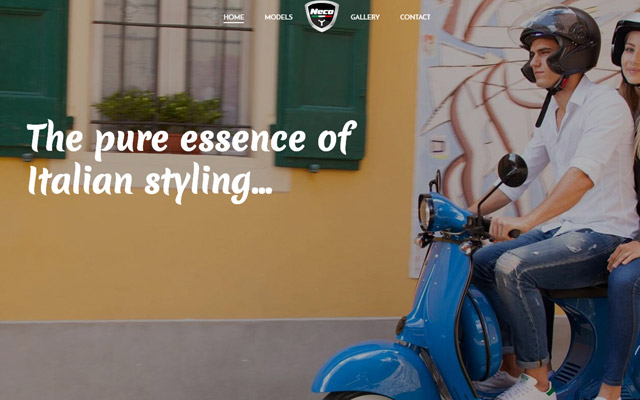Click the barred window glass
This screenshot has height=400, width=640.
(x=171, y=53)
